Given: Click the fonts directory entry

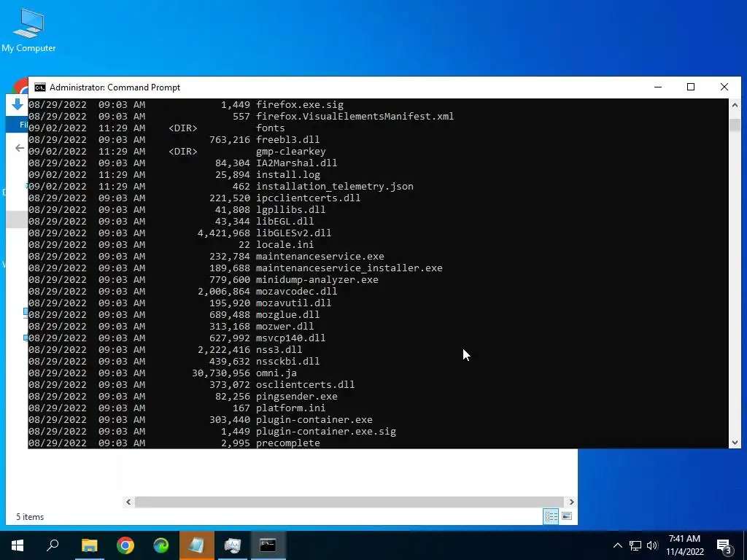Looking at the screenshot, I should (270, 128).
